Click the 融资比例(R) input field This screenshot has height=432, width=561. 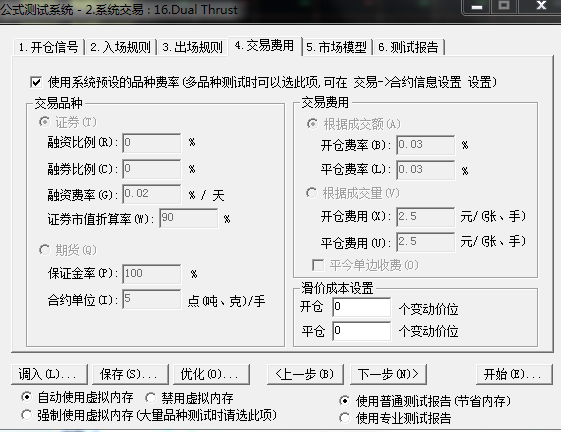[152, 143]
